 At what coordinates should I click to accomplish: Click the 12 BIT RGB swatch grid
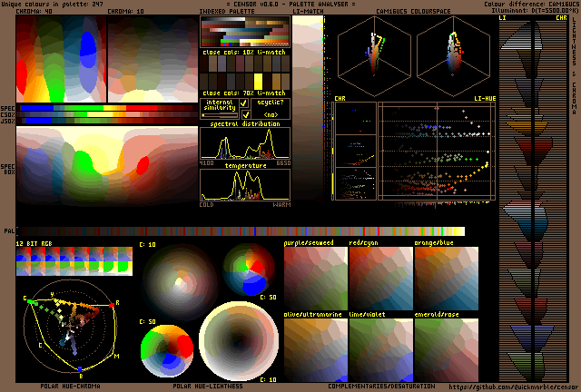(74, 261)
